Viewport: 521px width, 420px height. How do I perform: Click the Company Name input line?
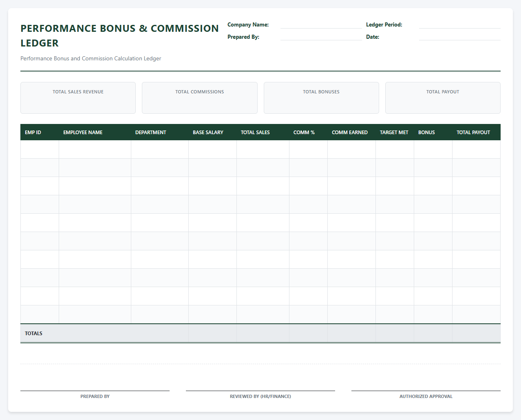321,24
